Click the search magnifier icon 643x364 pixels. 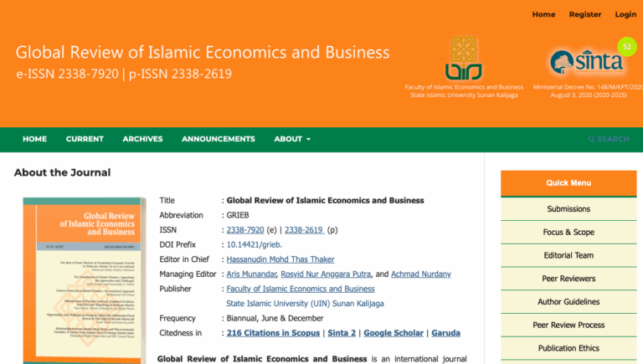592,139
